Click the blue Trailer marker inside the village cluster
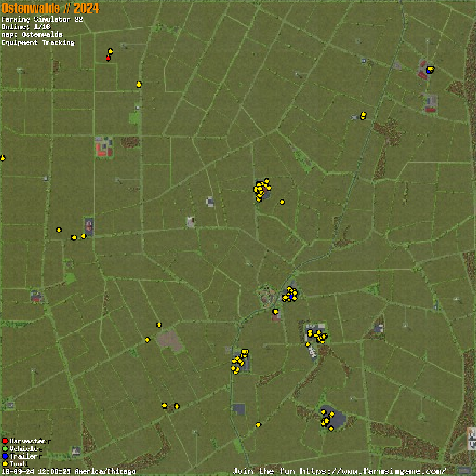Viewport: 476px width, 476px height. click(290, 297)
